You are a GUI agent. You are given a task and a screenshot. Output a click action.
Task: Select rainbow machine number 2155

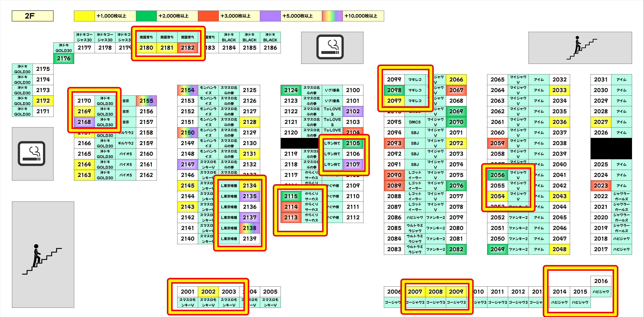[146, 101]
